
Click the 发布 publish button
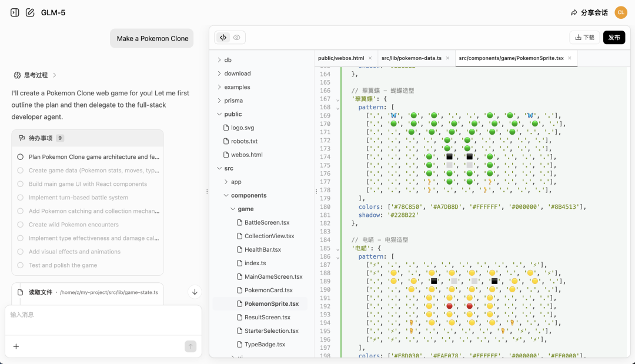[614, 38]
